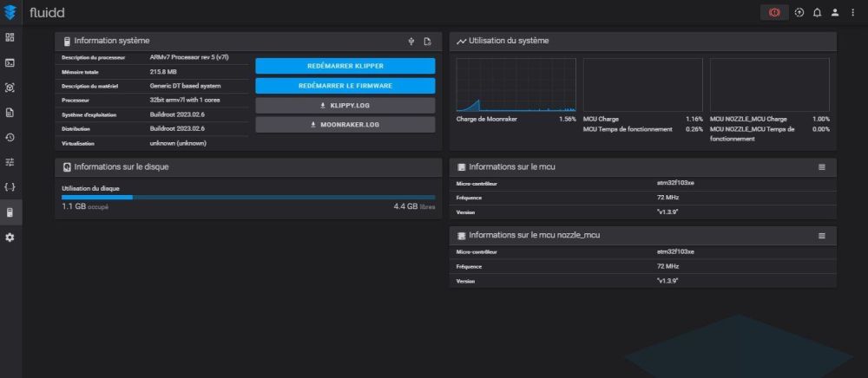868x378 pixels.
Task: Open the G-code preview sidebar icon
Action: click(x=10, y=88)
